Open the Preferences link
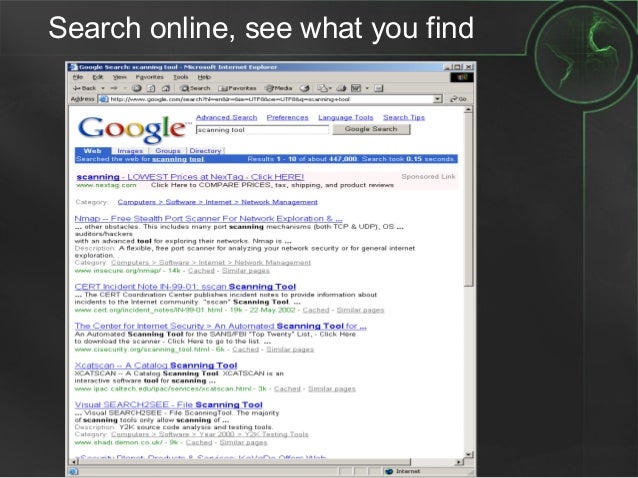Image resolution: width=638 pixels, height=478 pixels. coord(288,118)
